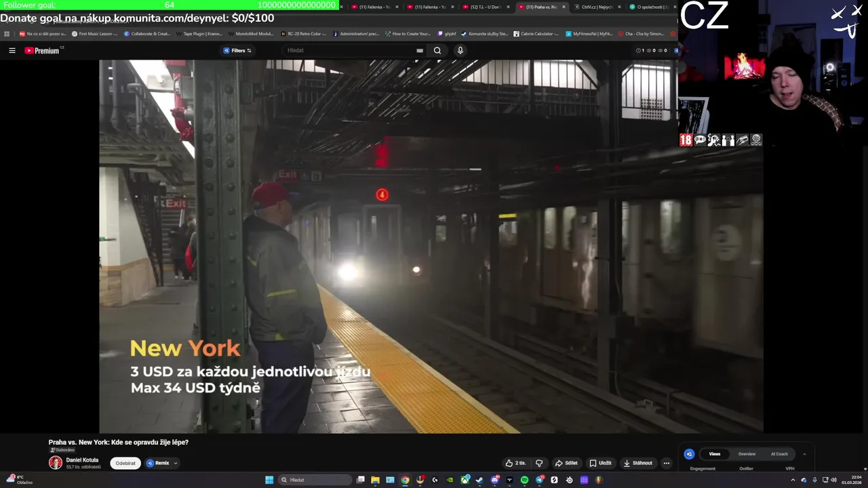
Task: Open the weather widget on the taskbar
Action: [x=19, y=480]
